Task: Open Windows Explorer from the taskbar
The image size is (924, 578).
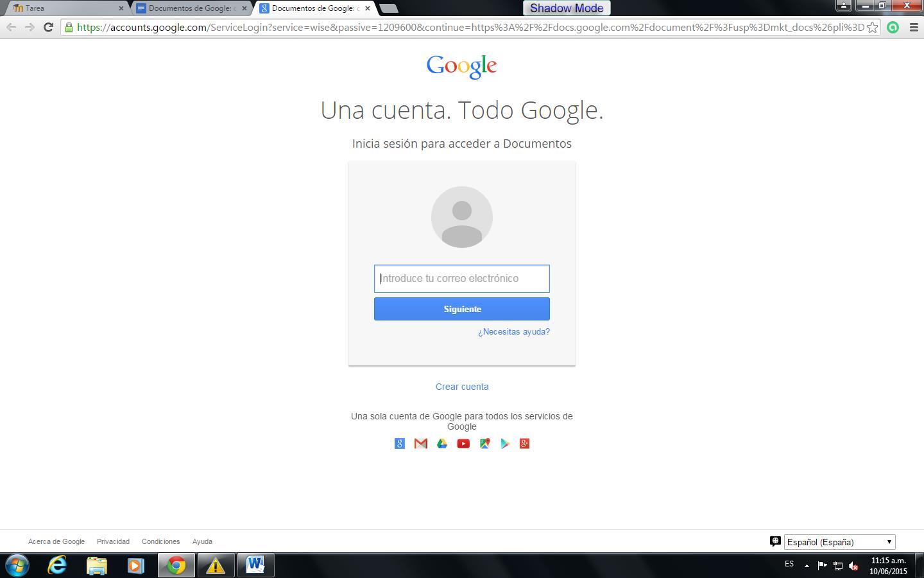Action: [x=97, y=565]
